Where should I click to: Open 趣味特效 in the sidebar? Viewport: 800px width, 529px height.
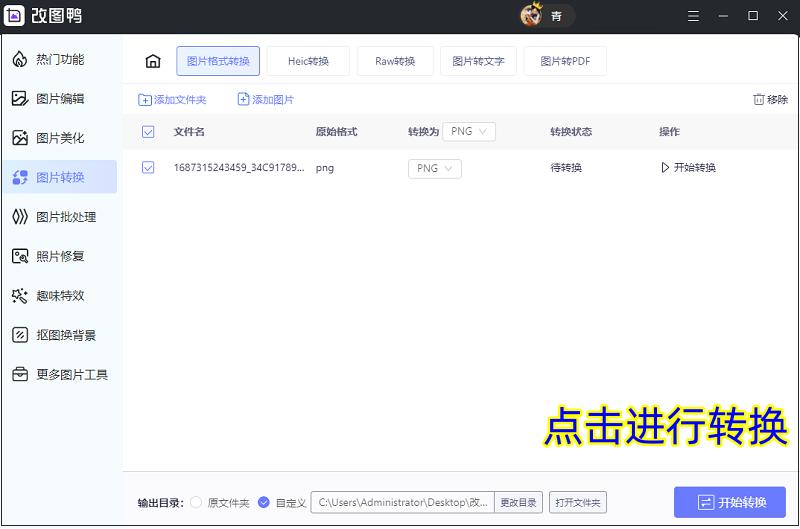coord(60,295)
